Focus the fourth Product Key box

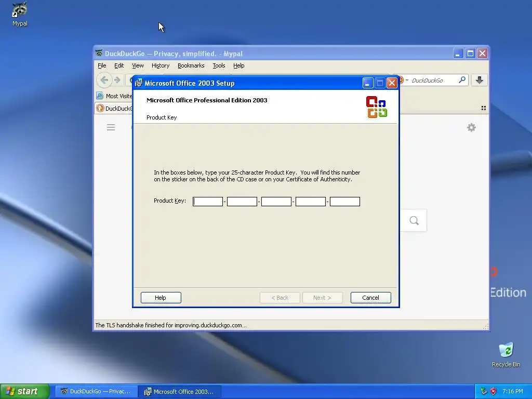[311, 202]
